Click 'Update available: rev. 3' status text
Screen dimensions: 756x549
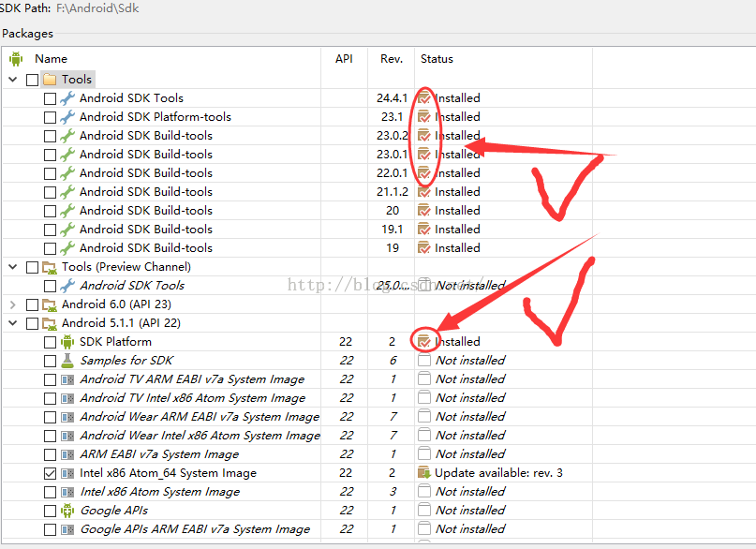(498, 473)
